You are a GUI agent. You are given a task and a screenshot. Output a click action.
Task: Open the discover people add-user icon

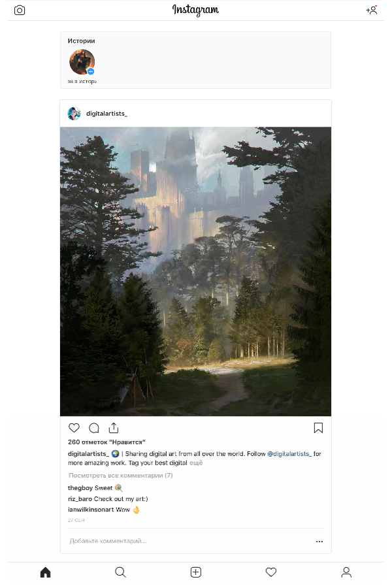click(372, 10)
